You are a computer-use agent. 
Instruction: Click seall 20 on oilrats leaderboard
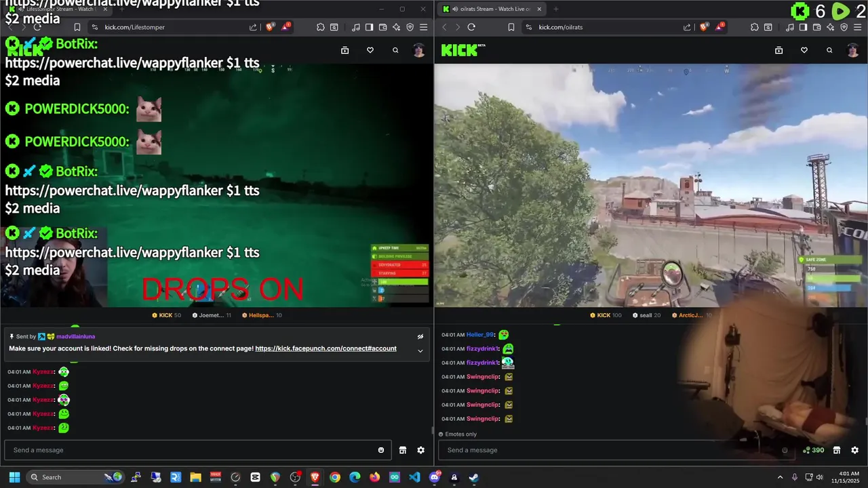point(646,315)
